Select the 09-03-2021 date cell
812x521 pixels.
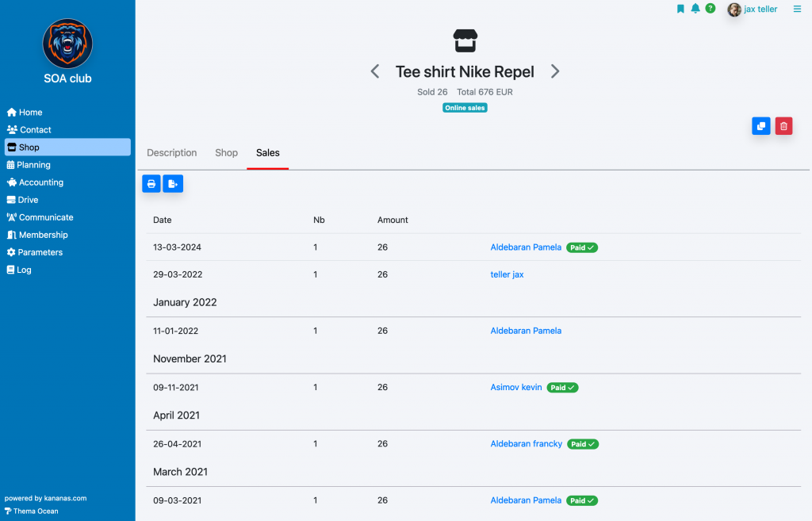[x=177, y=500]
